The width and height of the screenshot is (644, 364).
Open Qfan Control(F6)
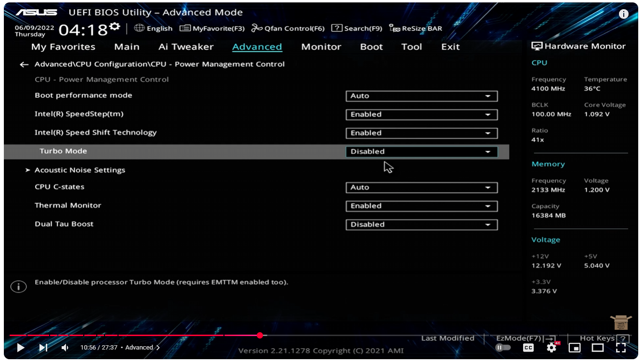(x=288, y=28)
